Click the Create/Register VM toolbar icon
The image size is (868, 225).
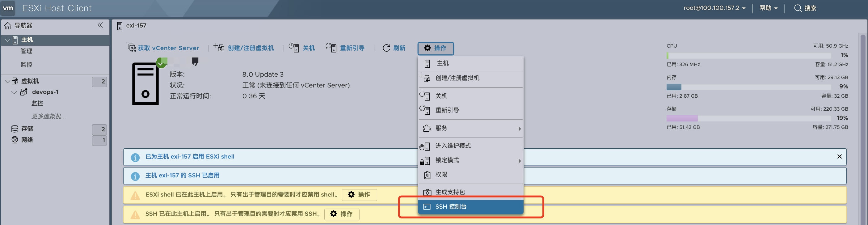tap(219, 48)
